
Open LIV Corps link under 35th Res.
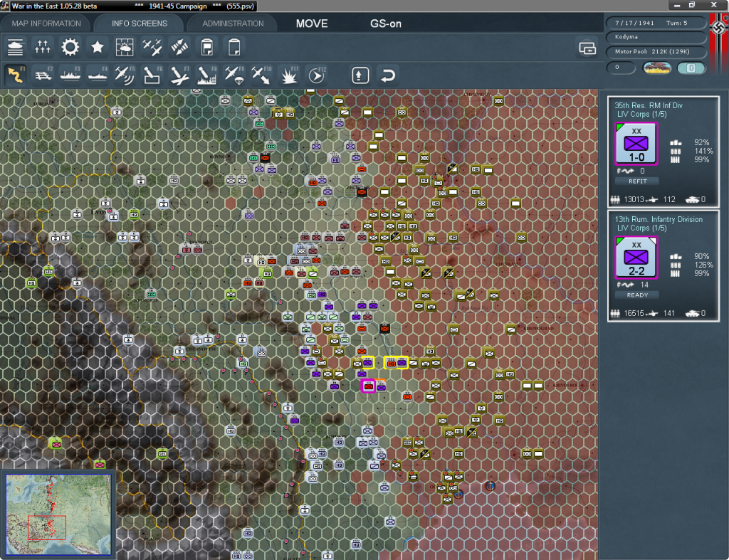tap(641, 115)
